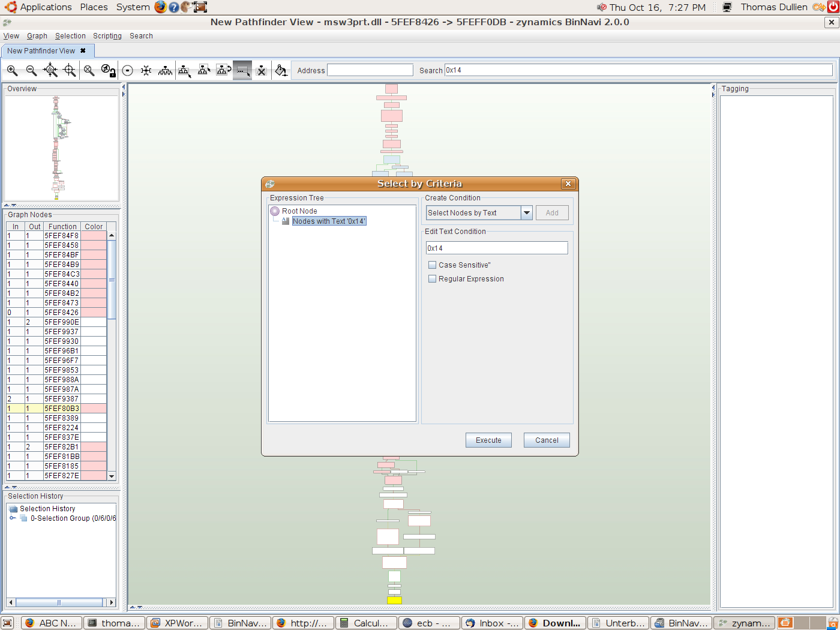840x630 pixels.
Task: Open the Places menu
Action: coord(94,7)
